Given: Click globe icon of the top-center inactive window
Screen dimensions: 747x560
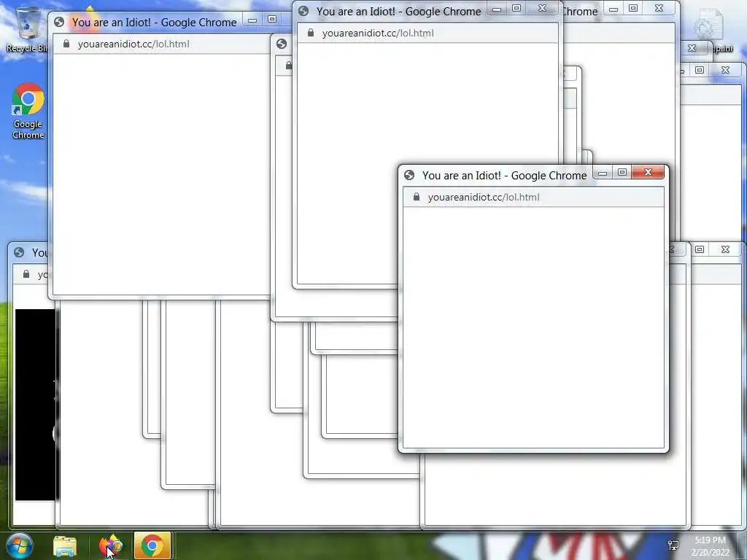Looking at the screenshot, I should (x=303, y=11).
